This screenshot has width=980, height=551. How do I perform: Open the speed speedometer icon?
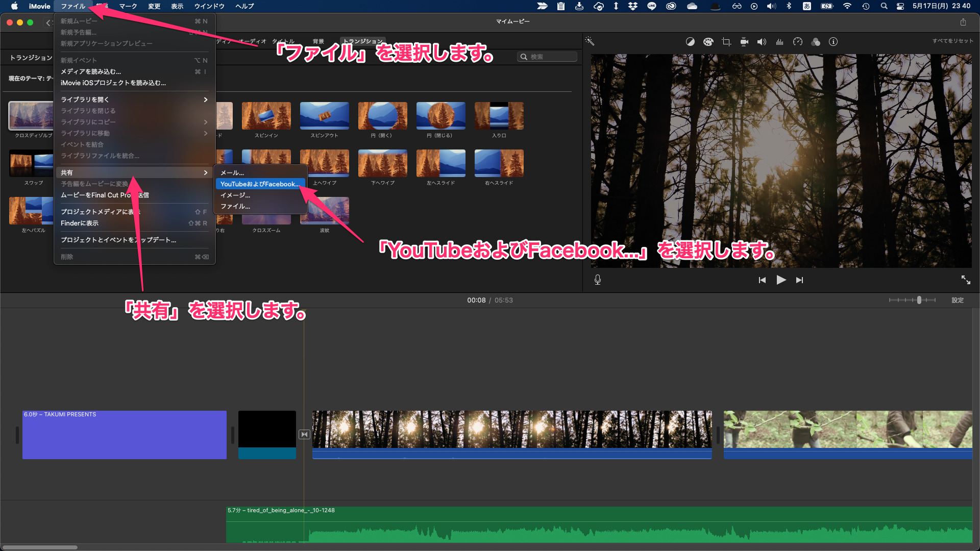(797, 42)
